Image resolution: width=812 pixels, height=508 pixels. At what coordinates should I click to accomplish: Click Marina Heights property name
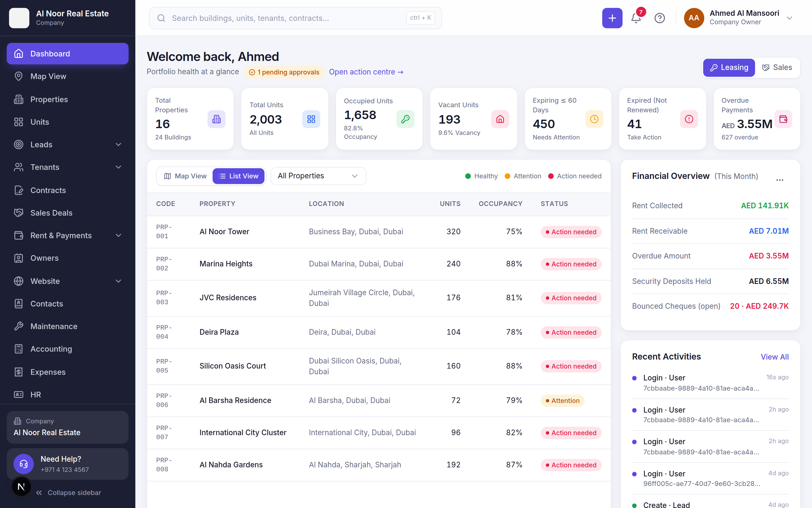tap(226, 264)
